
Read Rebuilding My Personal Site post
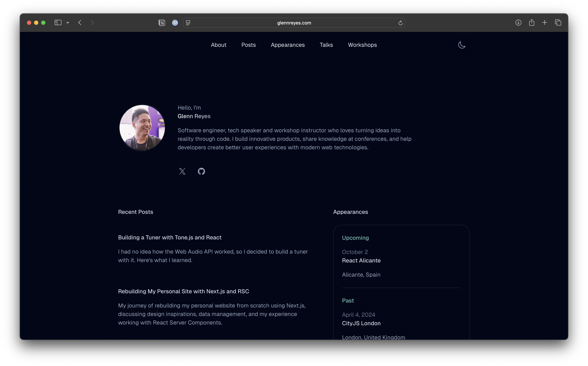pyautogui.click(x=183, y=292)
